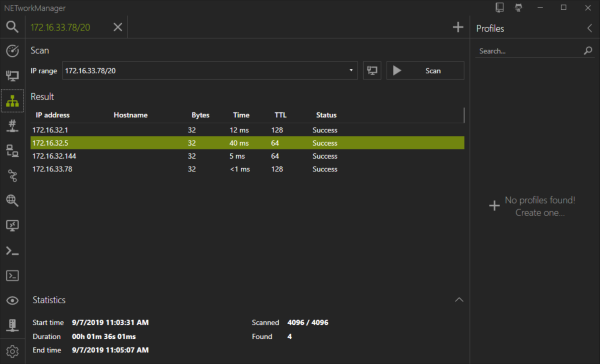
Task: Minimize the NETworkManager window
Action: pyautogui.click(x=540, y=8)
